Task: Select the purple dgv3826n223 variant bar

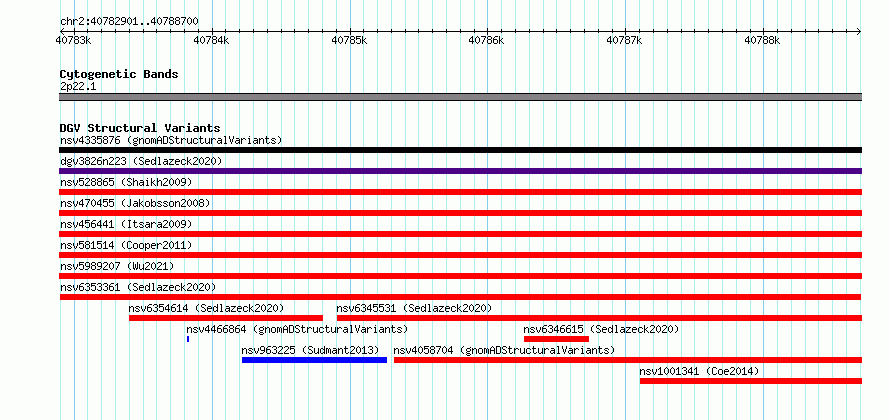Action: coord(460,171)
